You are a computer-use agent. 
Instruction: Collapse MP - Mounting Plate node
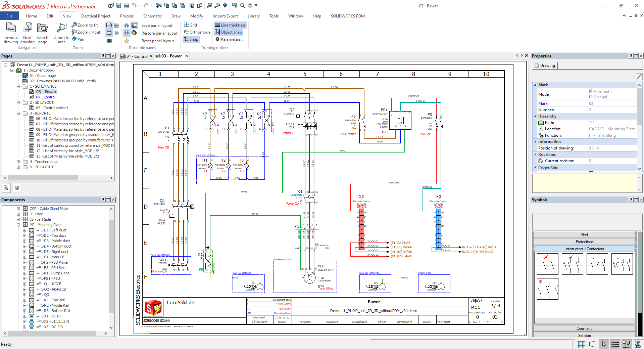[x=18, y=225]
